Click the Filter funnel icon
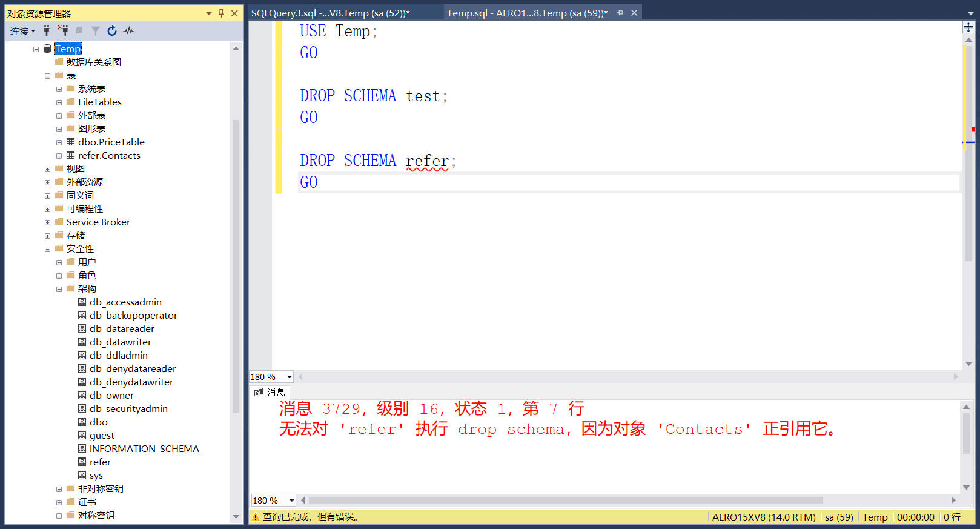Image resolution: width=980 pixels, height=529 pixels. pyautogui.click(x=96, y=30)
